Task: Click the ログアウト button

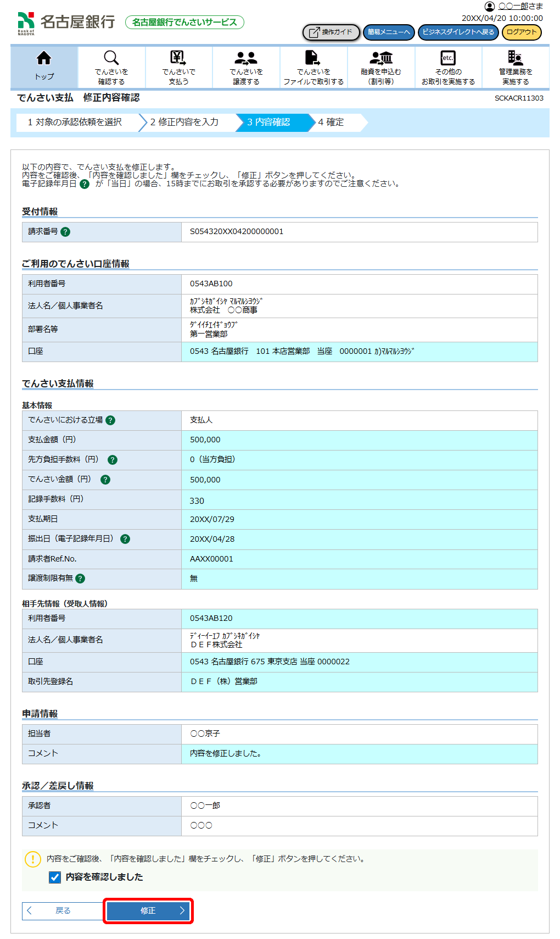Action: [521, 32]
